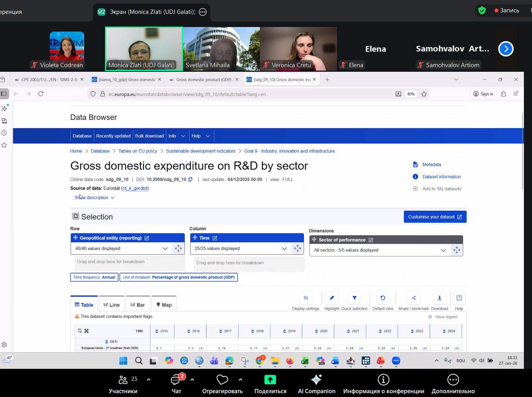Click the Download icon in table toolbar
The image size is (532, 397).
[x=439, y=298]
